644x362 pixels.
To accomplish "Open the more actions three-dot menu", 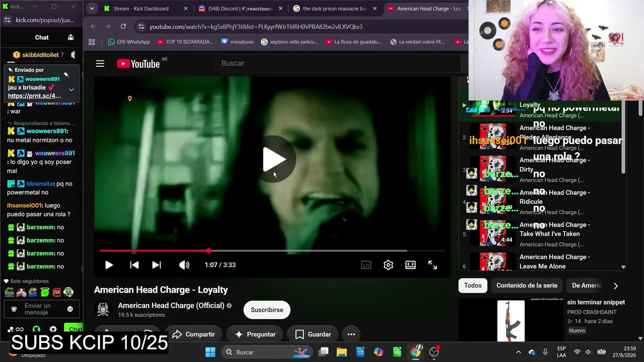I will [x=351, y=334].
